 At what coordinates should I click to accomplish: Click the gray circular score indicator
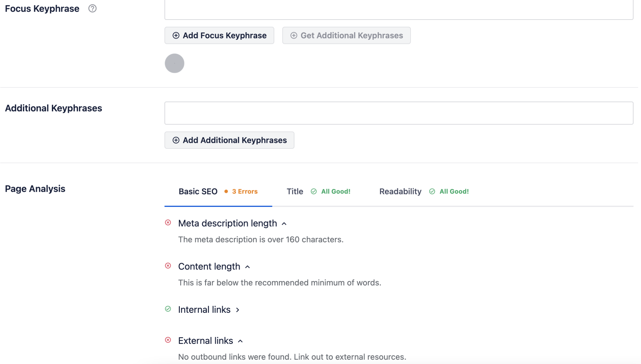click(174, 63)
